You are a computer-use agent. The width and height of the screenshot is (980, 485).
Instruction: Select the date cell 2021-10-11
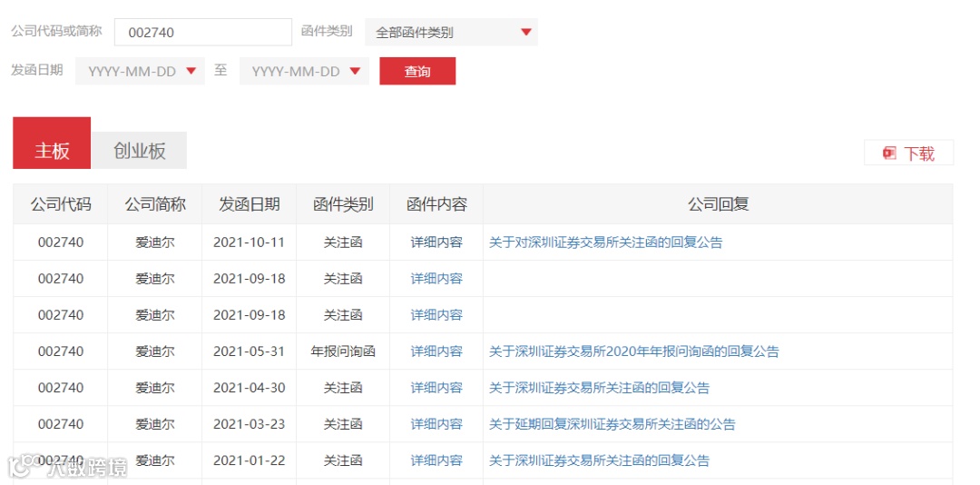(x=250, y=242)
